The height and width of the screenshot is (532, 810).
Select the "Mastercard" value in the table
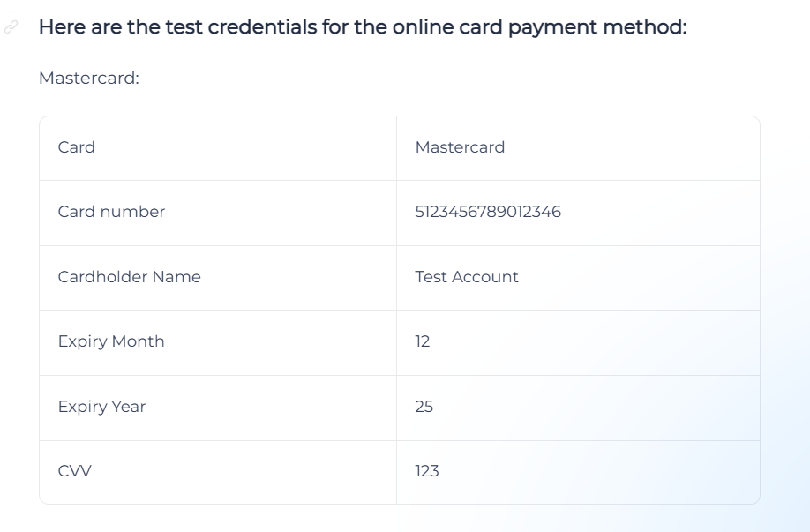click(x=460, y=147)
